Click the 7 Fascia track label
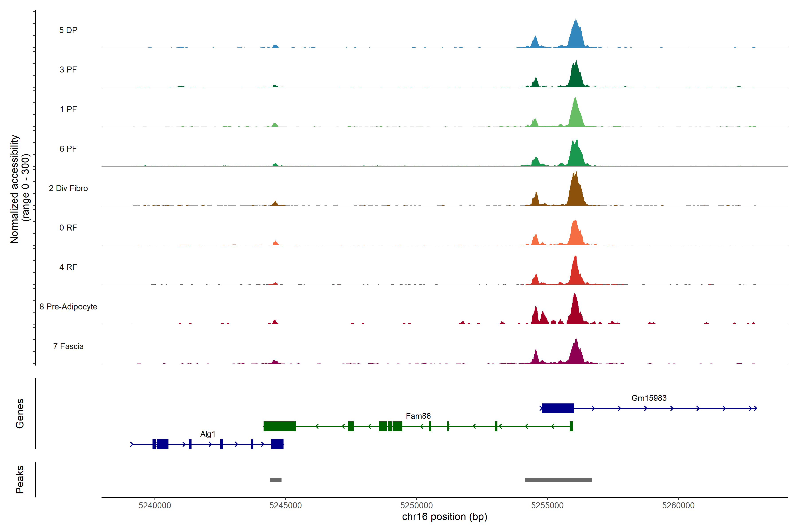The image size is (798, 532). point(68,346)
